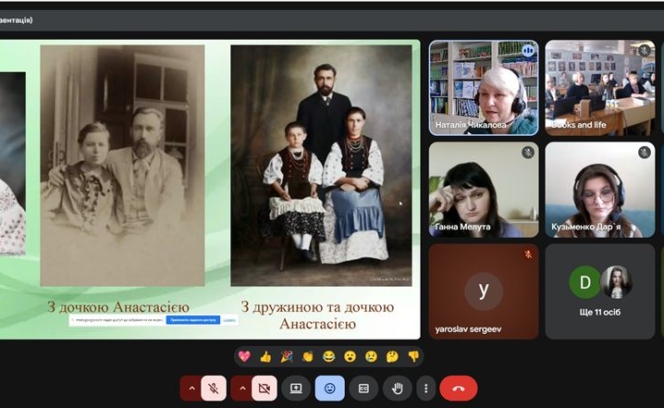Send the pink heart reaction
This screenshot has width=664, height=408.
click(x=243, y=356)
